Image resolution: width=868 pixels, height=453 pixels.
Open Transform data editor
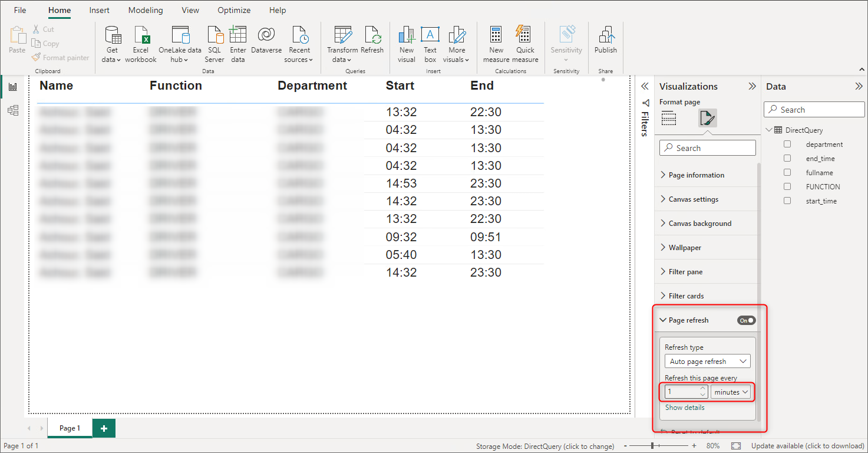[x=342, y=44]
